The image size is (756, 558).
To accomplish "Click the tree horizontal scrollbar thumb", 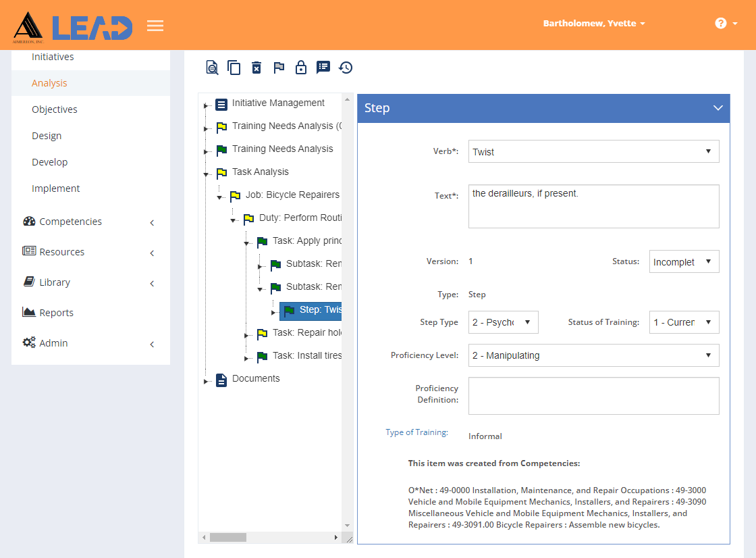I will pos(228,537).
